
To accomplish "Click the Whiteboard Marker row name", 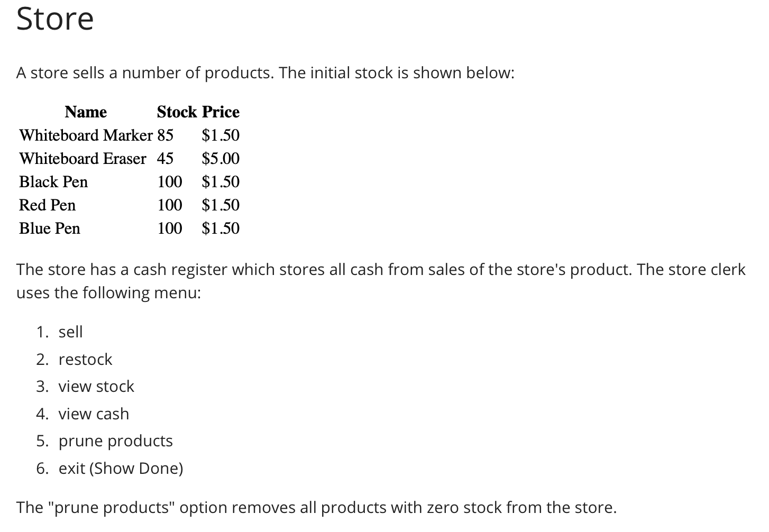I will [x=86, y=135].
